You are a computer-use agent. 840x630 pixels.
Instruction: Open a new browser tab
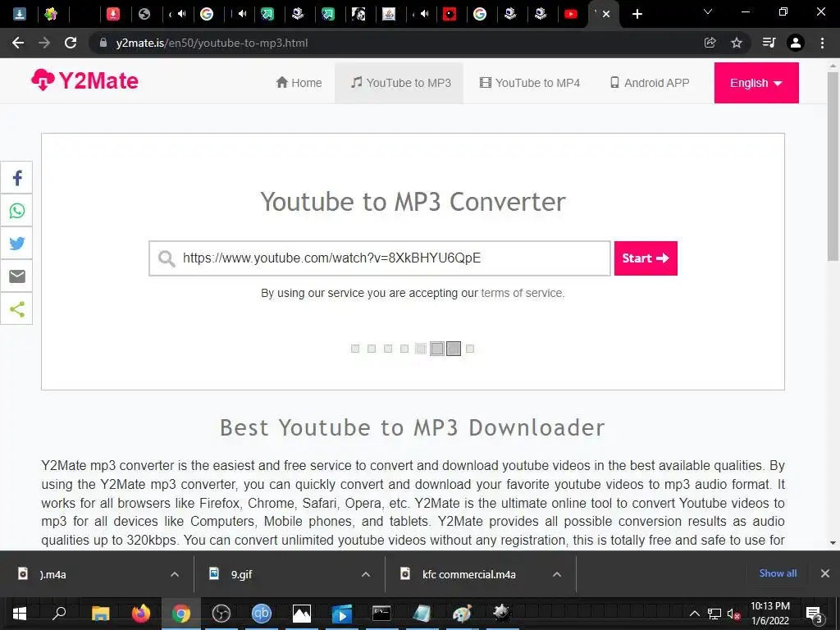tap(637, 14)
